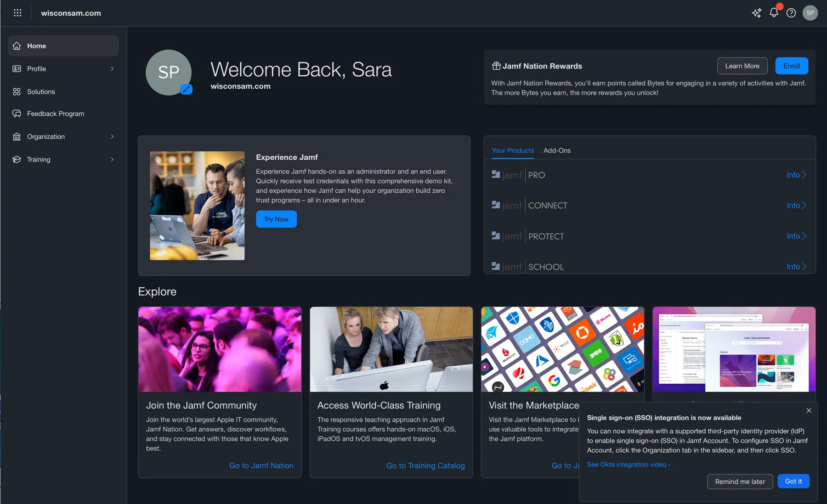Click wisconsam.com title in top bar
The width and height of the screenshot is (827, 504).
coord(71,13)
